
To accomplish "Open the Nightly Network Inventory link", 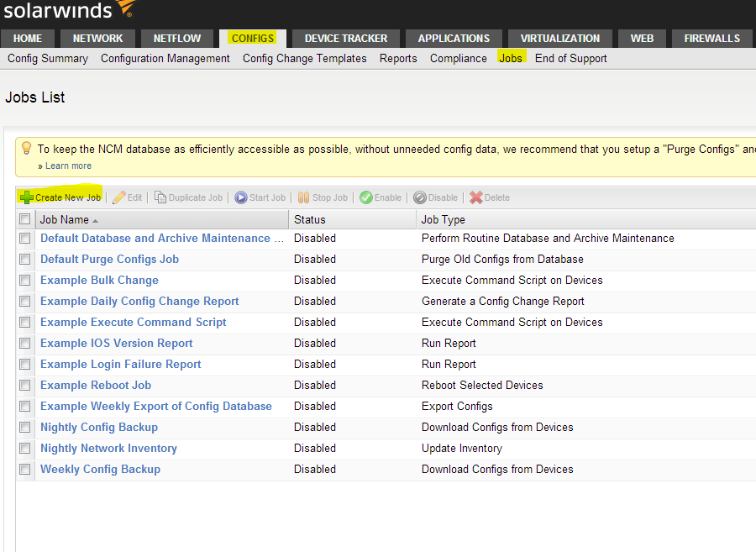I will [x=108, y=449].
